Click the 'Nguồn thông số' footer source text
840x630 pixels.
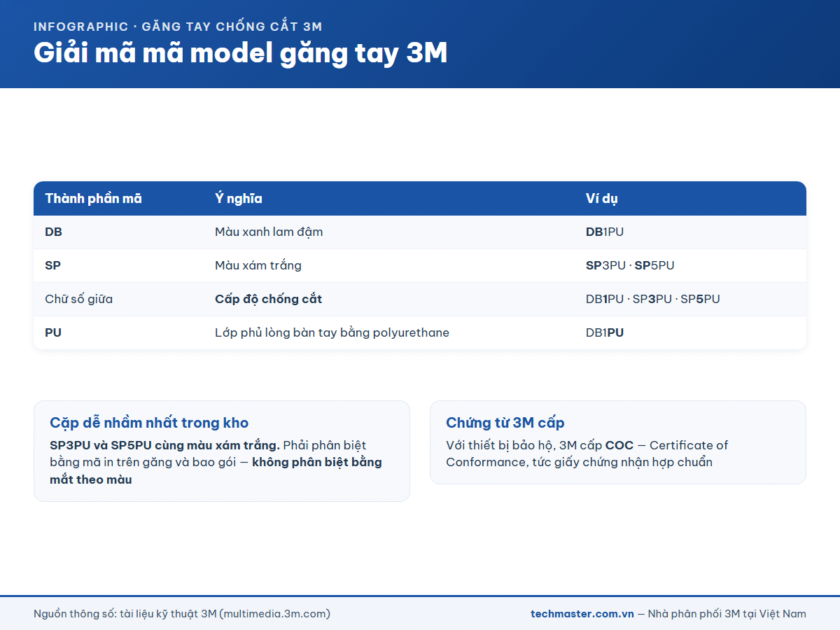coord(182,614)
